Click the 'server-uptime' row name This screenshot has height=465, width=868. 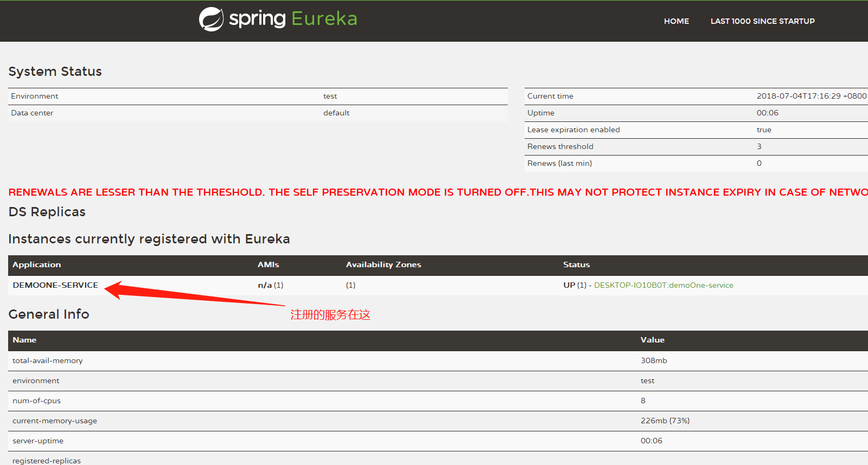pos(38,441)
